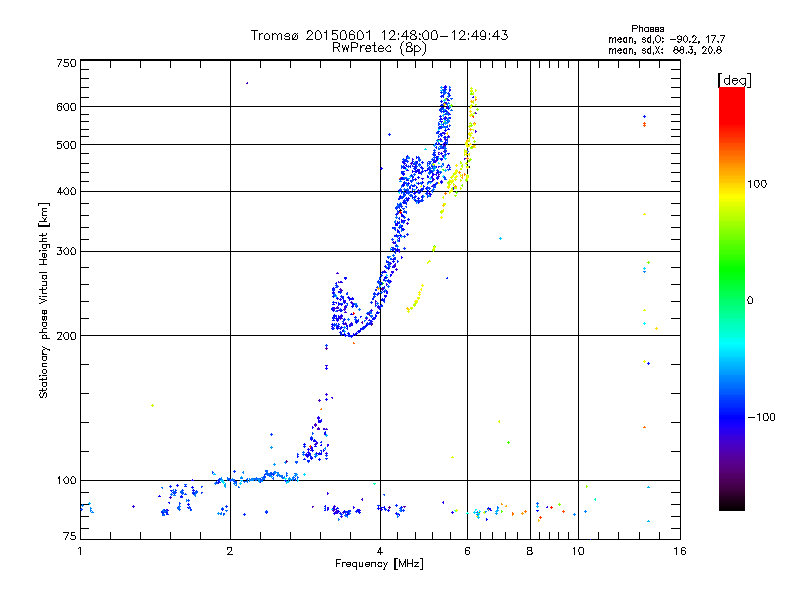Click the x-axis tick label "1"
The image size is (800, 600).
pos(80,551)
